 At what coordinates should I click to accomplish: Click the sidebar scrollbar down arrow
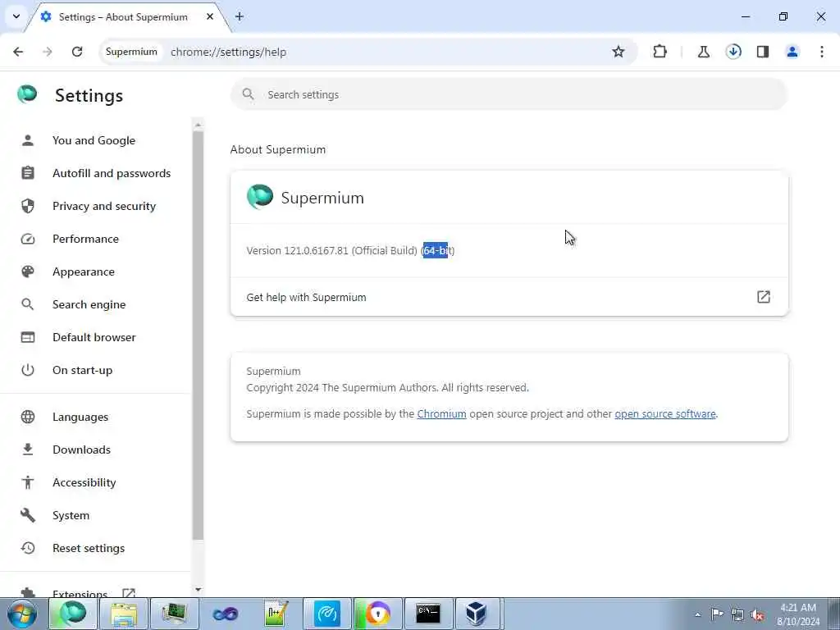199,590
